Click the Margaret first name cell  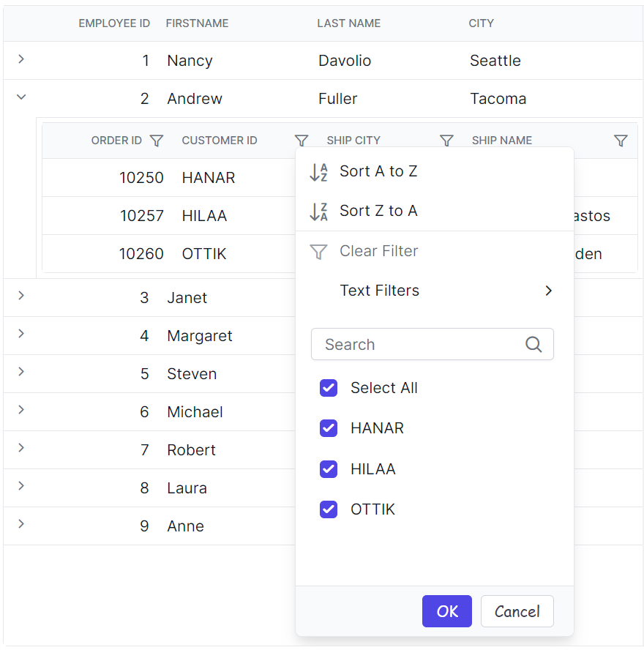tap(200, 336)
